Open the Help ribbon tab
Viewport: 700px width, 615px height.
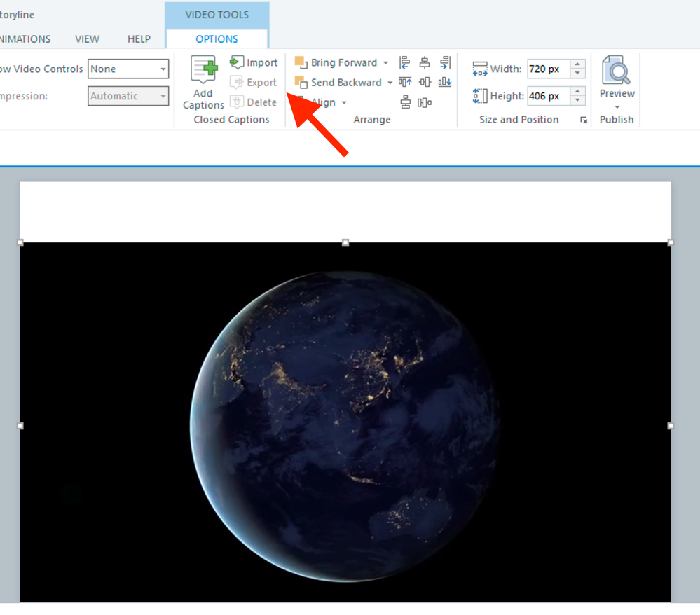[139, 39]
